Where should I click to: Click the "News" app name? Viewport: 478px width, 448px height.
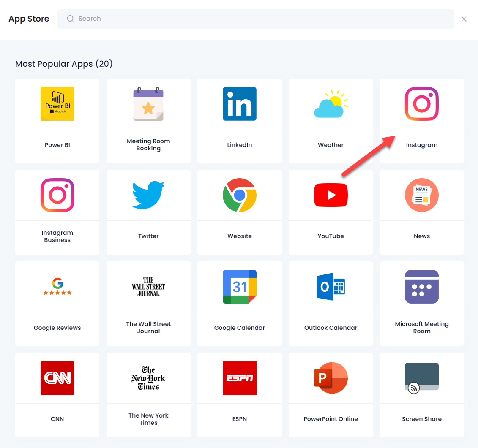422,236
